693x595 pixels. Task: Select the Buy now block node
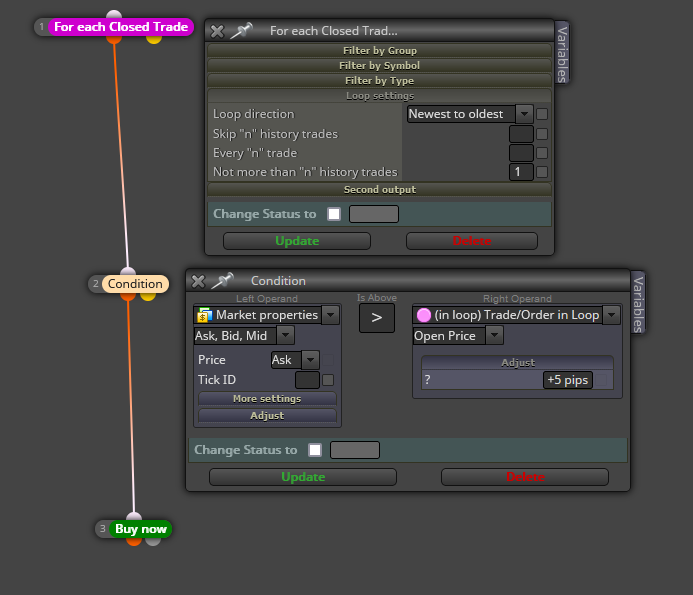coord(141,529)
